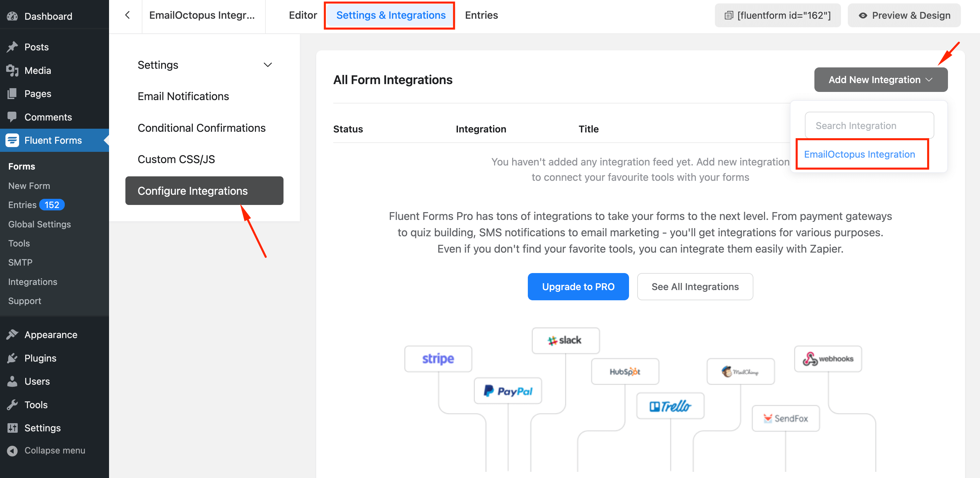Click the webhooks integration logo

pos(828,359)
